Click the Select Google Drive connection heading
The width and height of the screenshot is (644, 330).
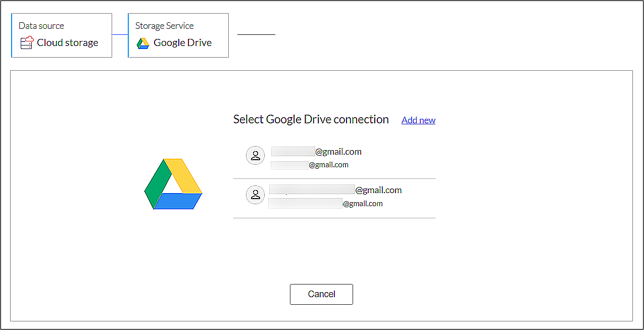[311, 120]
